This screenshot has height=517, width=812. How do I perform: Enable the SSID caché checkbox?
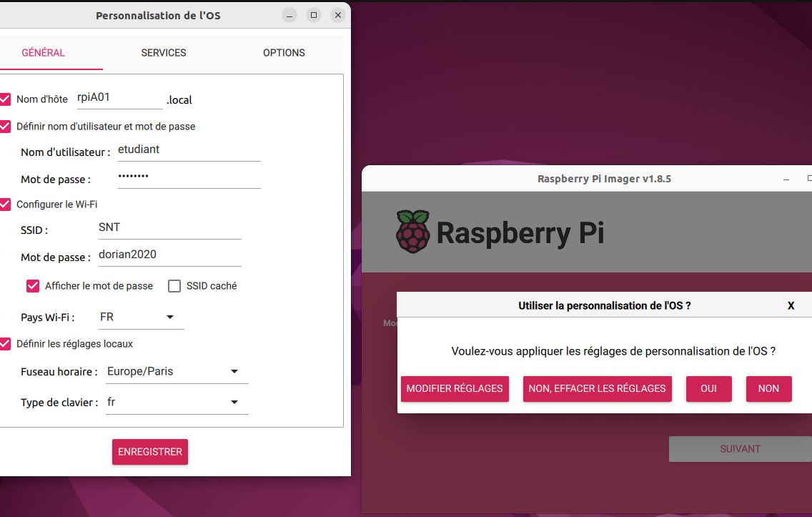(x=174, y=286)
